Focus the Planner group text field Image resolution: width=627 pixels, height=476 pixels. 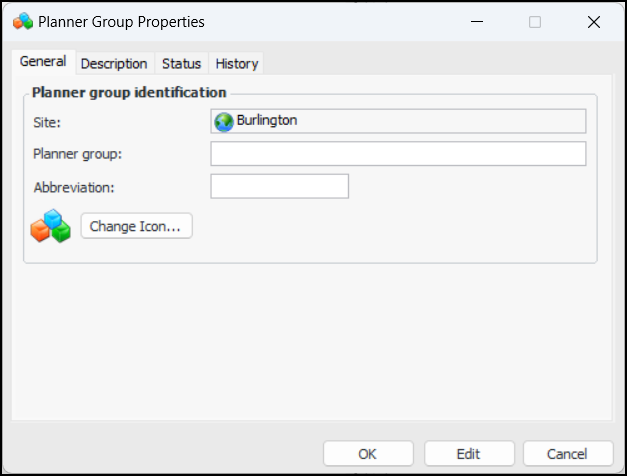398,154
